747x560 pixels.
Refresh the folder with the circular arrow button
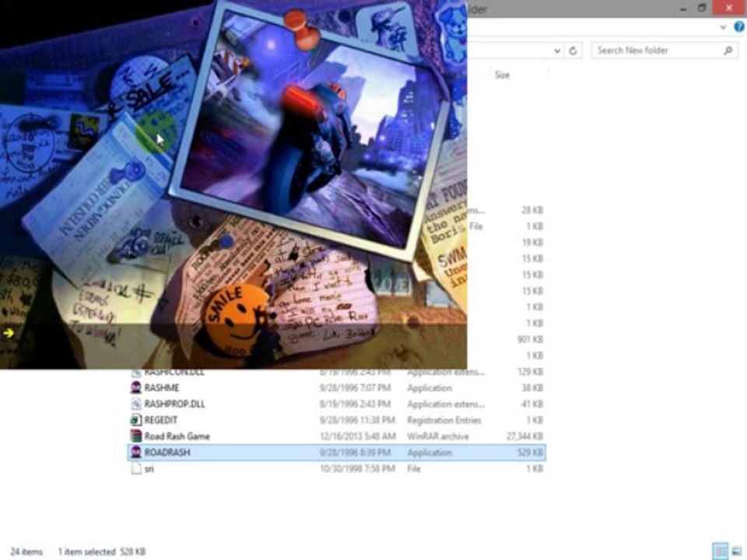coord(573,51)
